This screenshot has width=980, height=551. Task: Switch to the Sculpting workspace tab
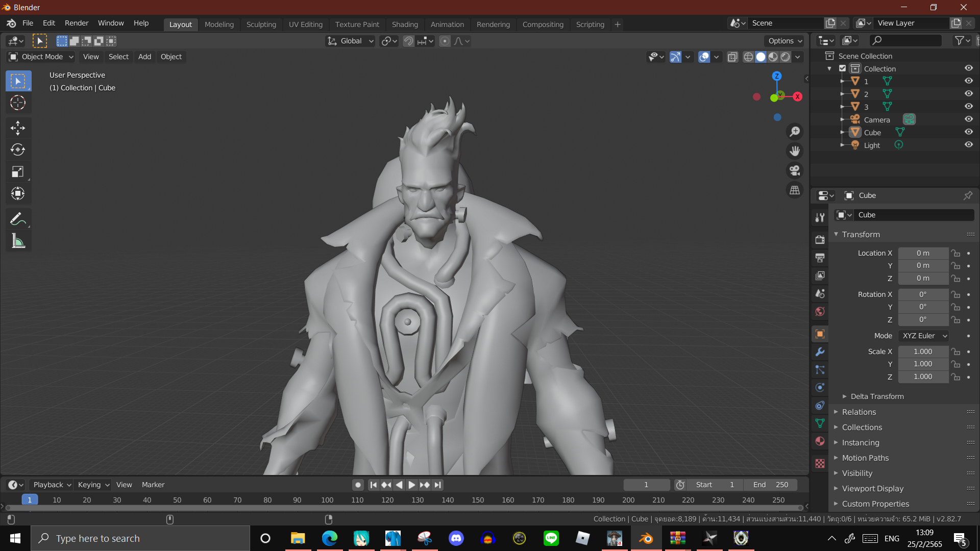pos(261,24)
